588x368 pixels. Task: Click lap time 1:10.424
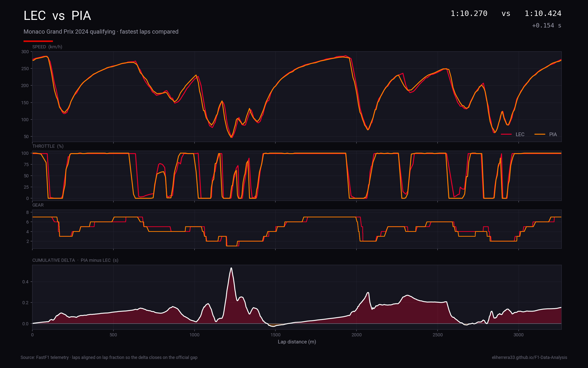click(x=543, y=13)
